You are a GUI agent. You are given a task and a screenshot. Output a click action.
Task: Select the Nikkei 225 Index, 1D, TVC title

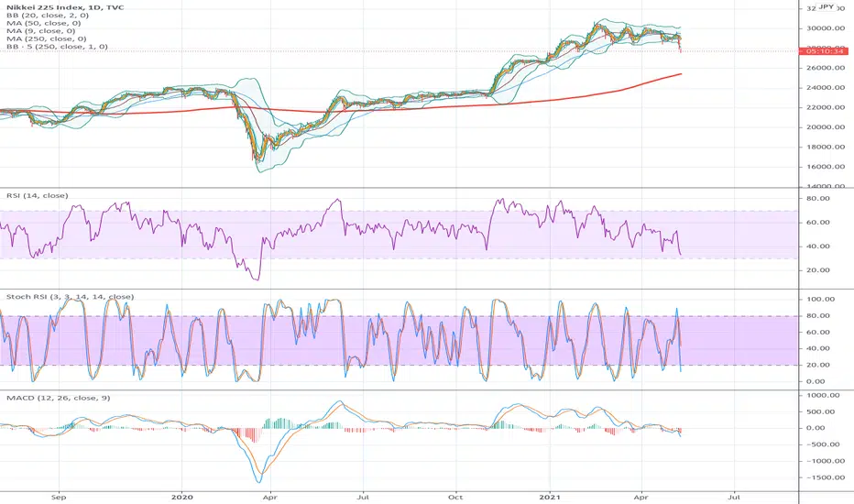[x=65, y=7]
